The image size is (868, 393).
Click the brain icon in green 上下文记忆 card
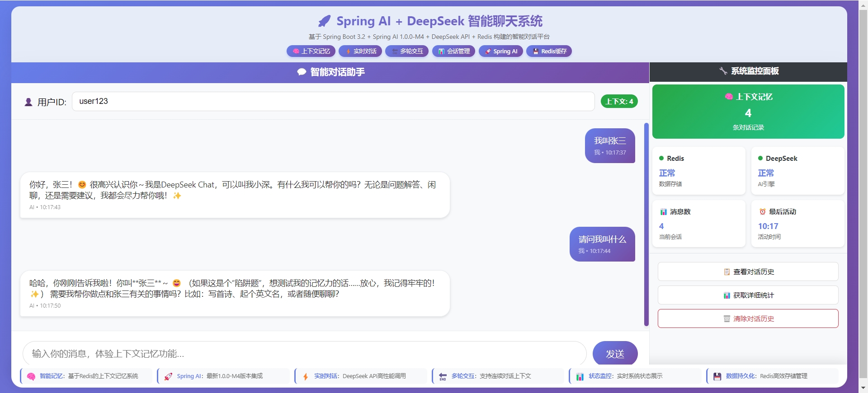tap(729, 97)
